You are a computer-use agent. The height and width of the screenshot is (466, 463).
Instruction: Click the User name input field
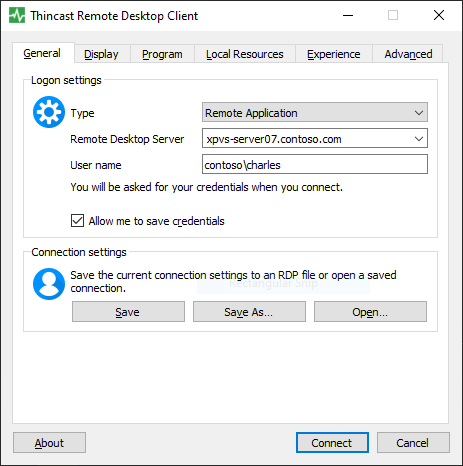tap(315, 164)
